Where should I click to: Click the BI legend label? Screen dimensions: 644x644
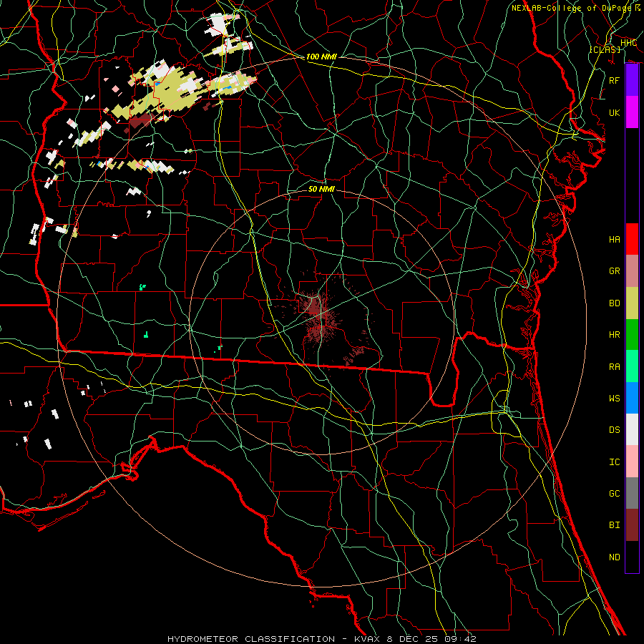pyautogui.click(x=614, y=525)
